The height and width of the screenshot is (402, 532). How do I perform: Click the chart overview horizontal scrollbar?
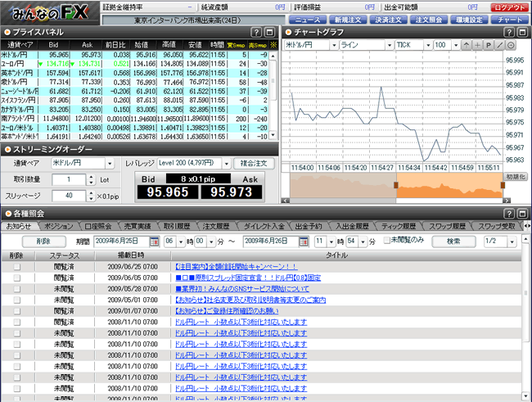[395, 201]
